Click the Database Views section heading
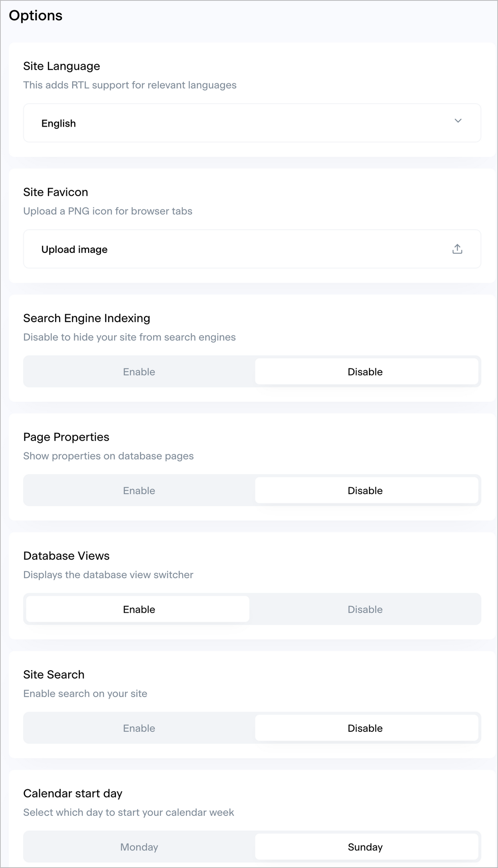Viewport: 498px width, 868px height. coord(67,555)
